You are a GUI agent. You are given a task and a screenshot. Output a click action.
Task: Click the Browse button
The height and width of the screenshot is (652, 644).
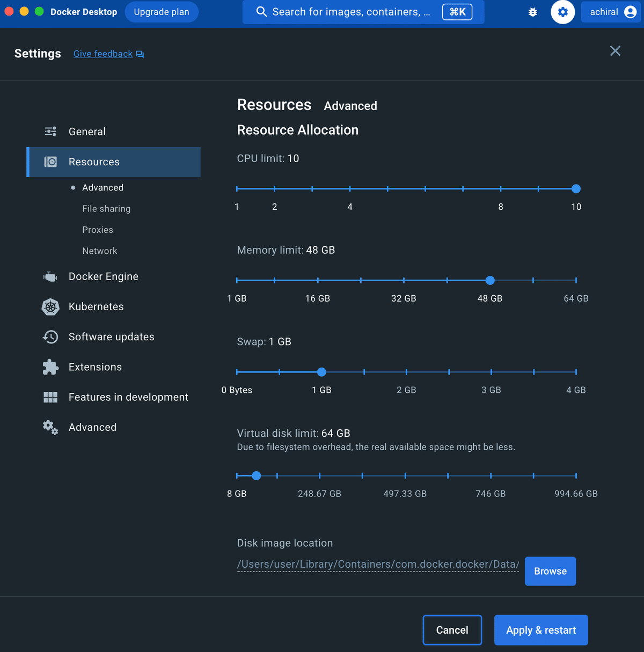coord(550,571)
